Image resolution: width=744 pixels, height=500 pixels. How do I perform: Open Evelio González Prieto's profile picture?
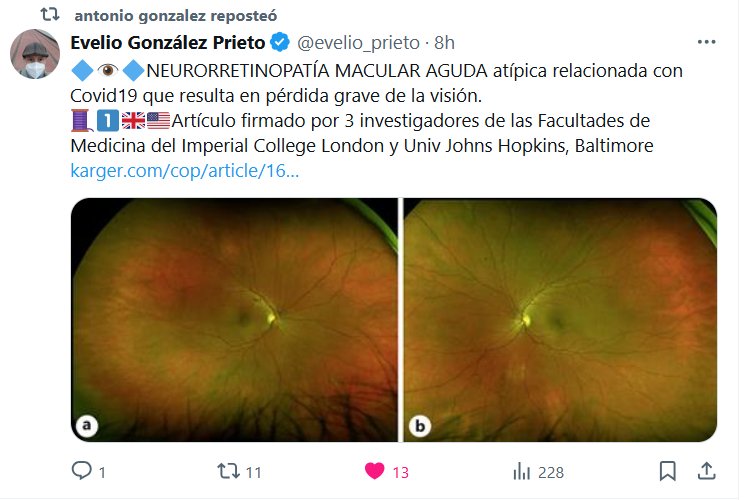point(35,54)
